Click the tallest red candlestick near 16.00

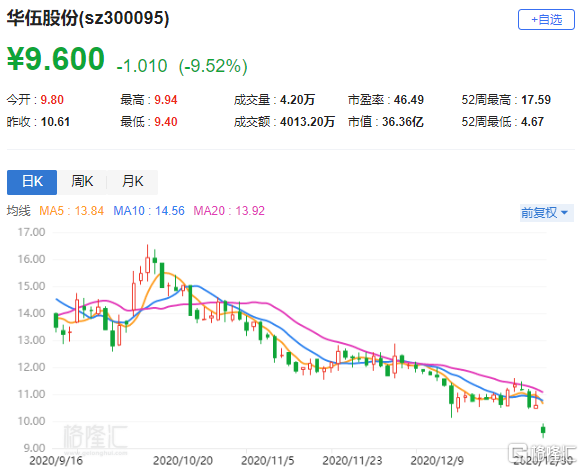148,263
